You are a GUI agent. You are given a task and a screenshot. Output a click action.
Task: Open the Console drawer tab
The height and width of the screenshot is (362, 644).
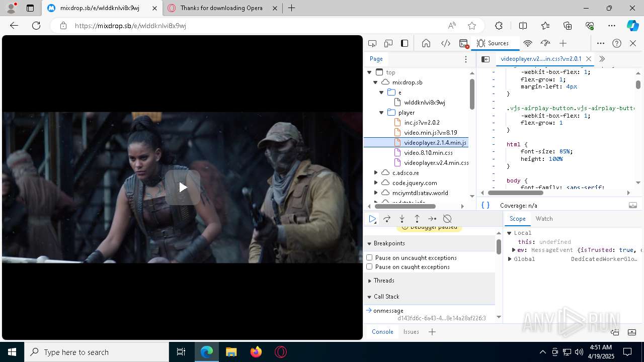click(382, 332)
